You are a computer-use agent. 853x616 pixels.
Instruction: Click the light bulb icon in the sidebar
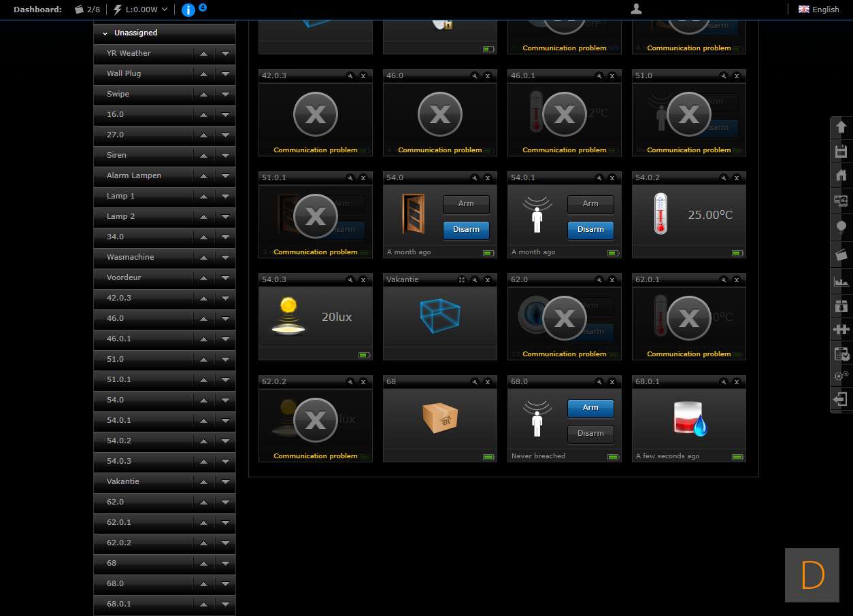pyautogui.click(x=841, y=227)
